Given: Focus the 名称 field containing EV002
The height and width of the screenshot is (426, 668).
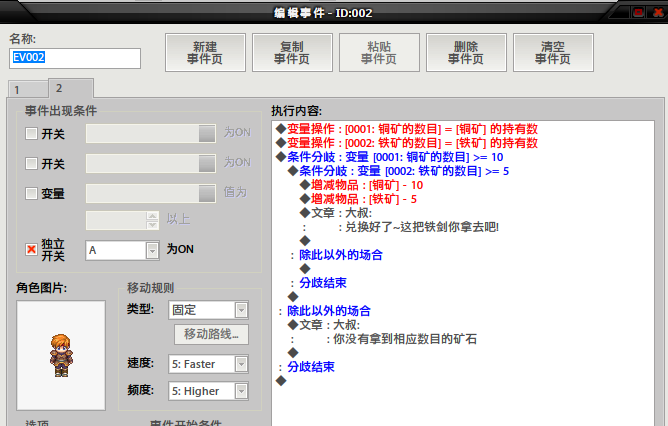Looking at the screenshot, I should pos(75,58).
